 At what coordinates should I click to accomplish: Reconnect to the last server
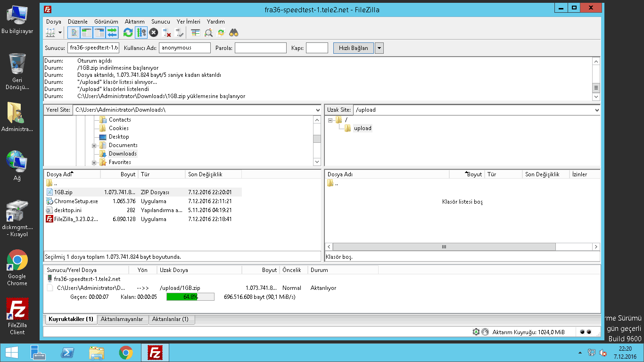[179, 33]
